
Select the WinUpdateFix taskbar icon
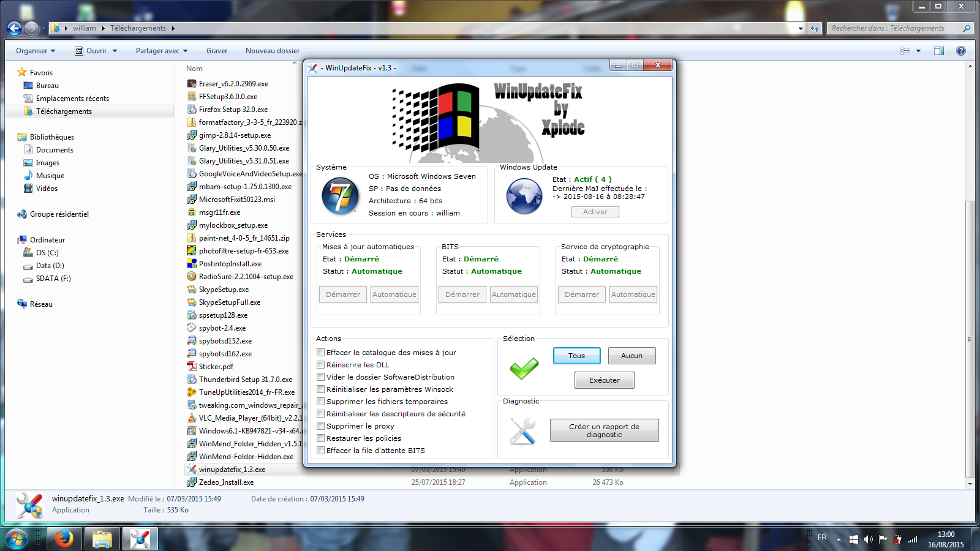(x=140, y=539)
